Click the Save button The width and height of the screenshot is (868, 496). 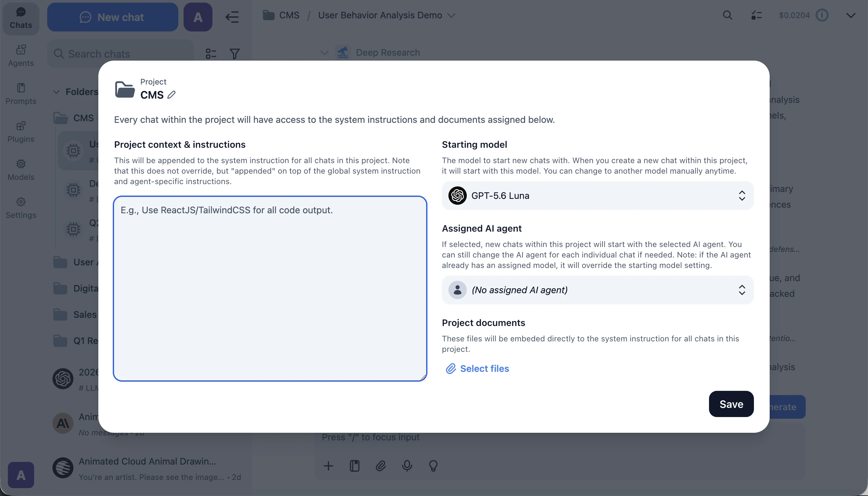tap(731, 404)
